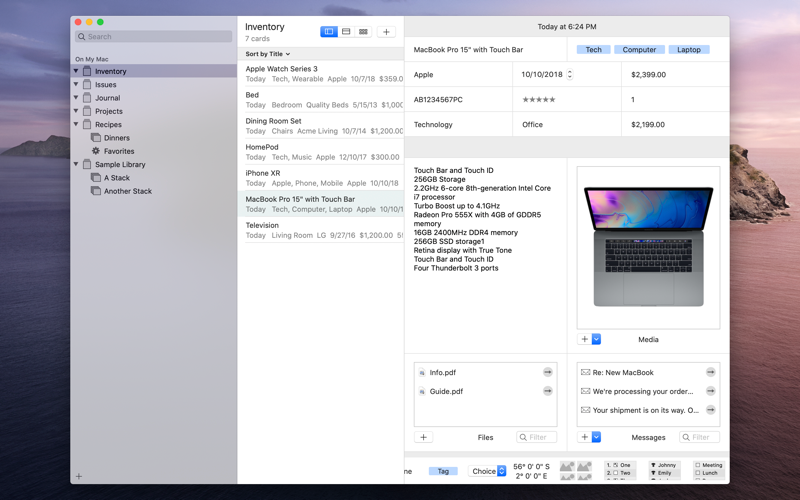Click the Another Stack icon
The height and width of the screenshot is (500, 800).
pos(95,190)
